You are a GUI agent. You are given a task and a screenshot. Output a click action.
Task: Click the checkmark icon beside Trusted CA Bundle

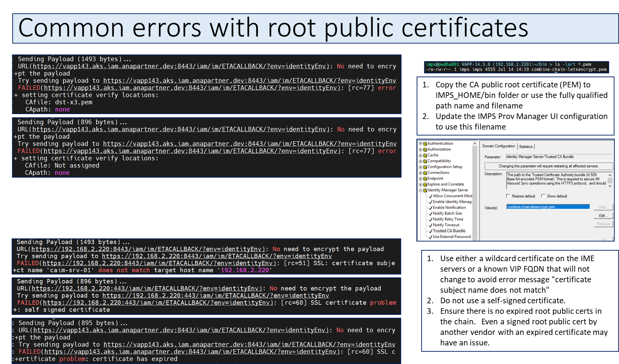click(x=430, y=231)
